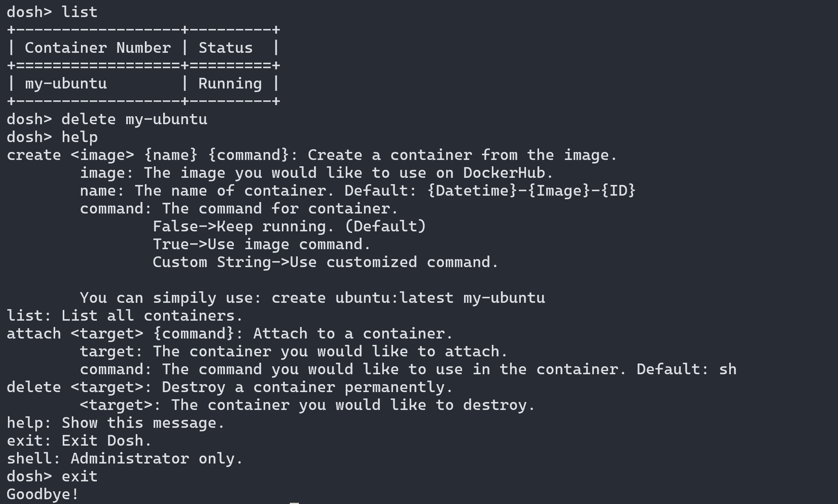Click the 'Container Number' table header
838x504 pixels.
tap(98, 48)
